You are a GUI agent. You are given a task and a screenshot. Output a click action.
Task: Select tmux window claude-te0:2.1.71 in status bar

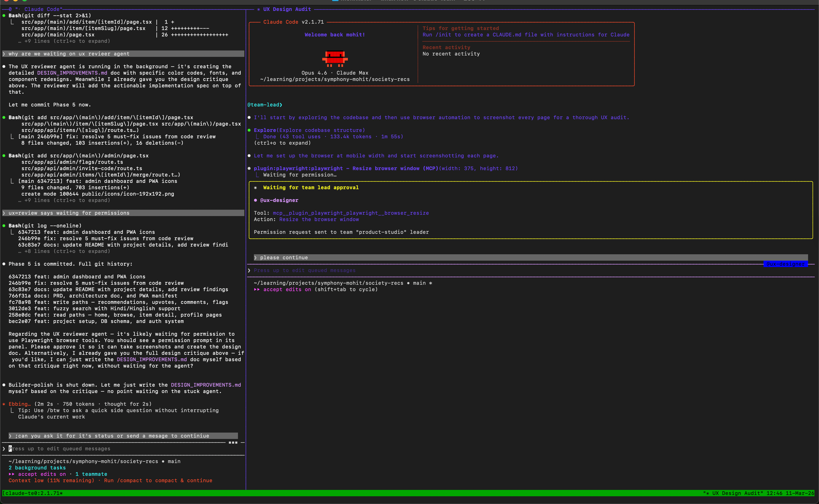pos(33,493)
